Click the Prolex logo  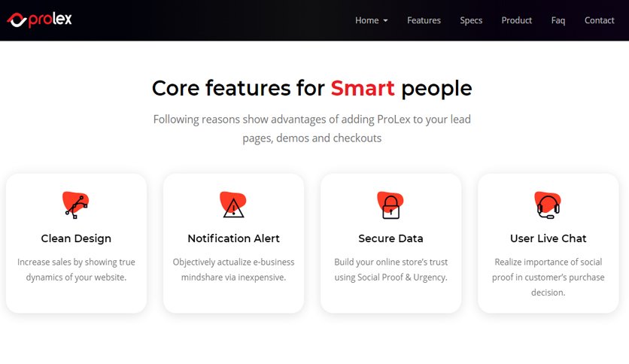pos(39,20)
